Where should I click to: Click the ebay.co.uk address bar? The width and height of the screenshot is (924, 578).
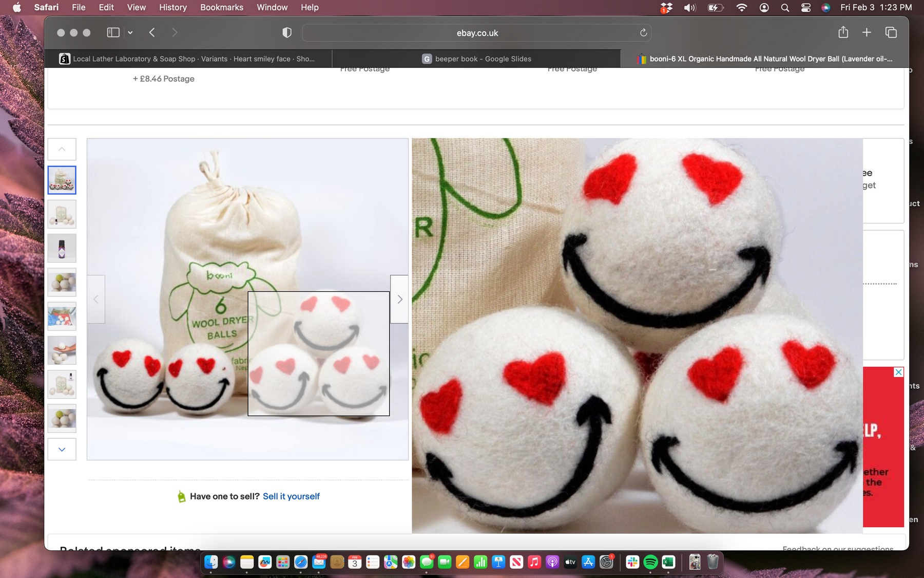(477, 33)
